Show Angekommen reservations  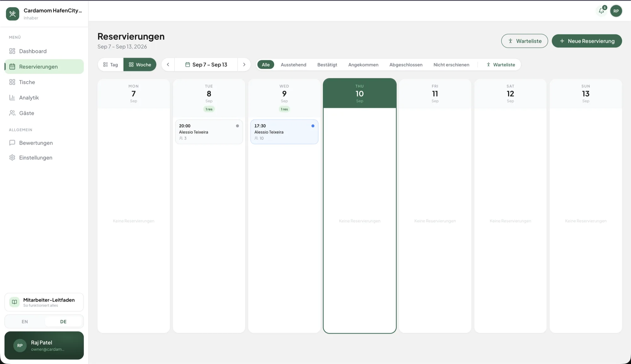(x=363, y=65)
